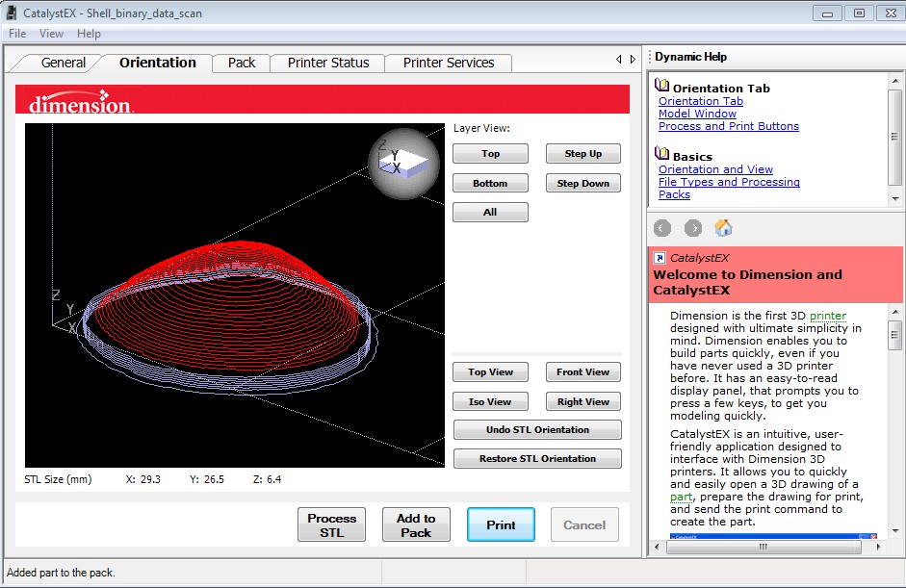Viewport: 906px width, 588px height.
Task: Open the File menu
Action: click(17, 34)
